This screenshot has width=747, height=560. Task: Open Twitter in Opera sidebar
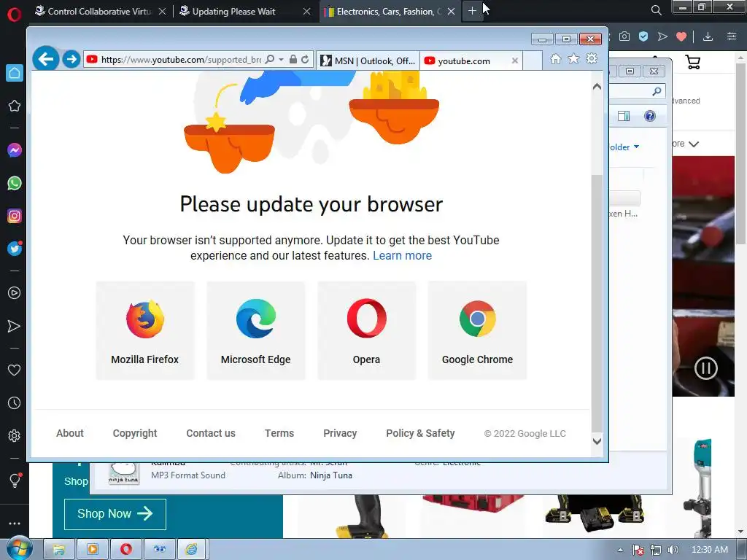coord(15,249)
